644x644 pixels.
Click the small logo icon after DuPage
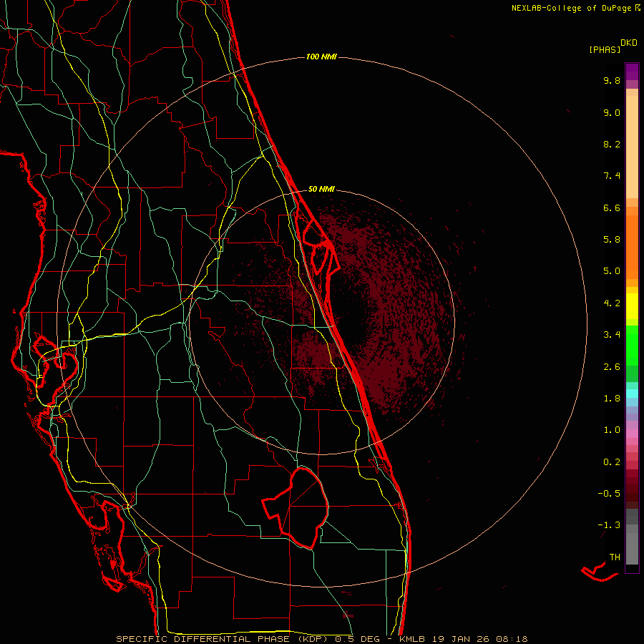point(638,8)
